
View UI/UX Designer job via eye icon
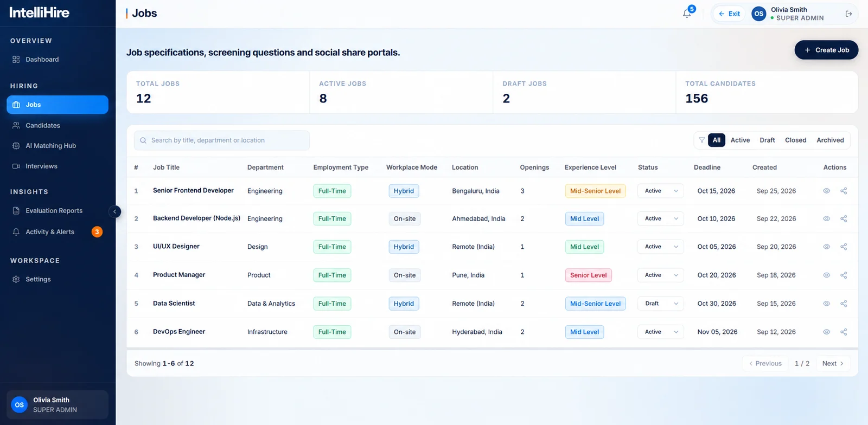(826, 247)
